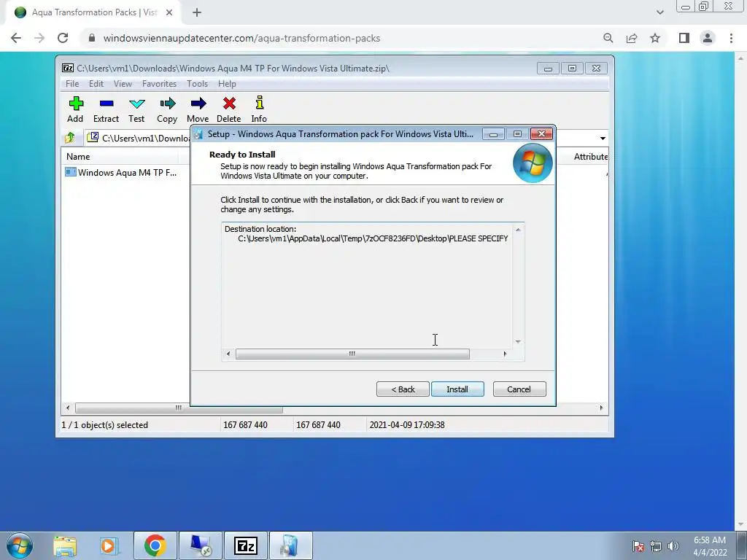Expand the 7-Zip address path dropdown

[x=603, y=138]
